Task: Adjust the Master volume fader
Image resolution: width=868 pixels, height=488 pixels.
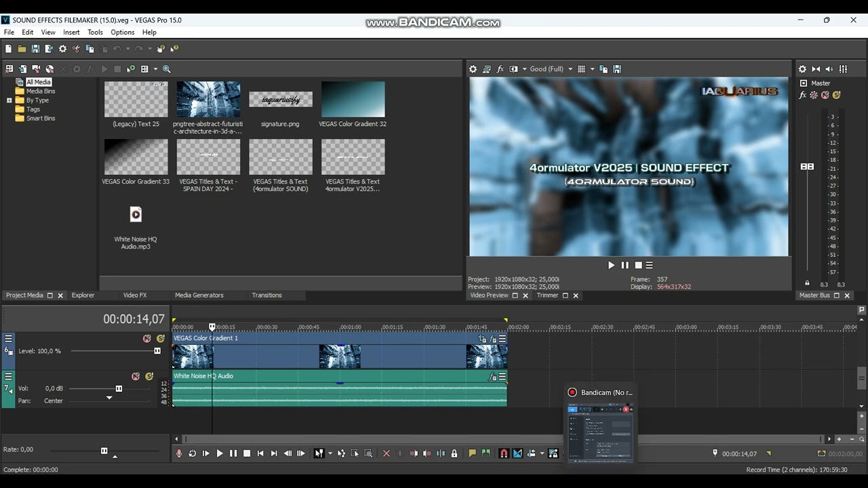Action: point(807,167)
